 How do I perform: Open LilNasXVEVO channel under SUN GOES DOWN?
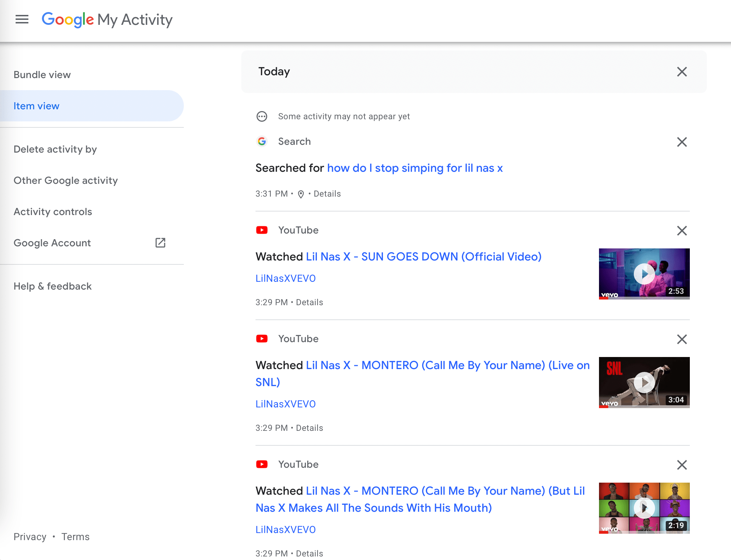point(285,278)
